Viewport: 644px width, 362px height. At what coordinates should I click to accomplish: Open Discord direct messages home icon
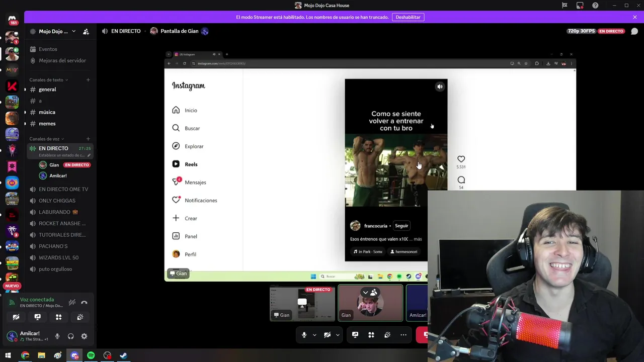point(12,19)
